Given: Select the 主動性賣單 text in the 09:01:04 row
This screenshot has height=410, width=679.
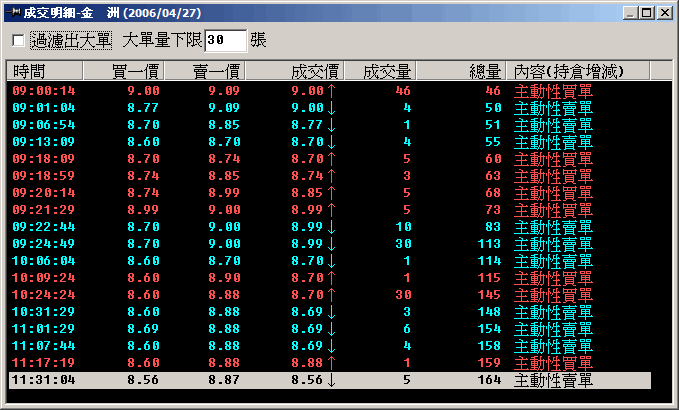Looking at the screenshot, I should (553, 108).
